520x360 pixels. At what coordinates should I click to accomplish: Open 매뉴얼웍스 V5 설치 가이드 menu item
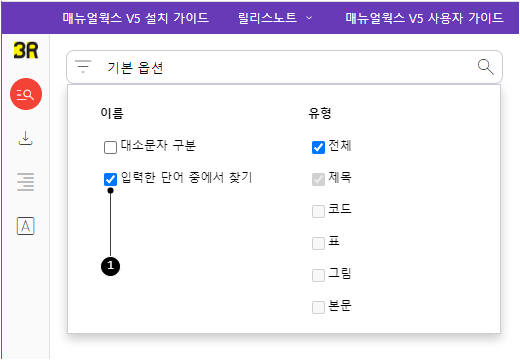(136, 18)
